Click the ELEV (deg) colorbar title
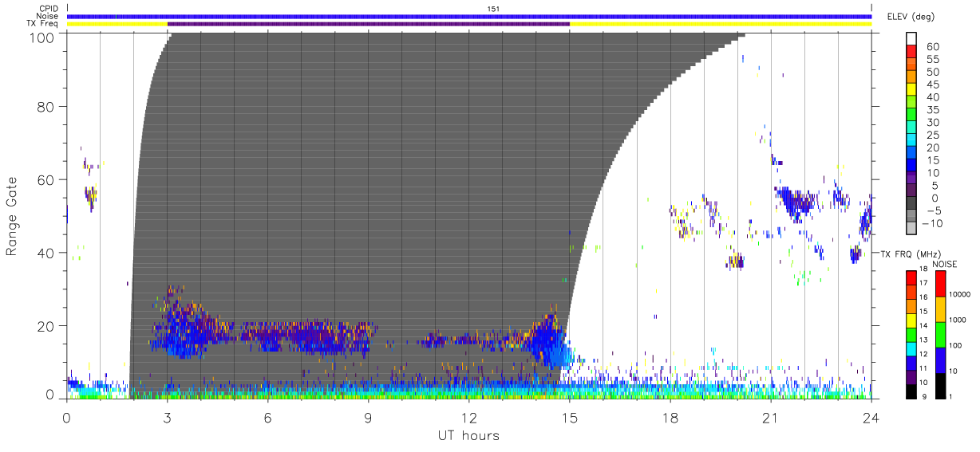Image resolution: width=980 pixels, height=452 pixels. tap(911, 16)
